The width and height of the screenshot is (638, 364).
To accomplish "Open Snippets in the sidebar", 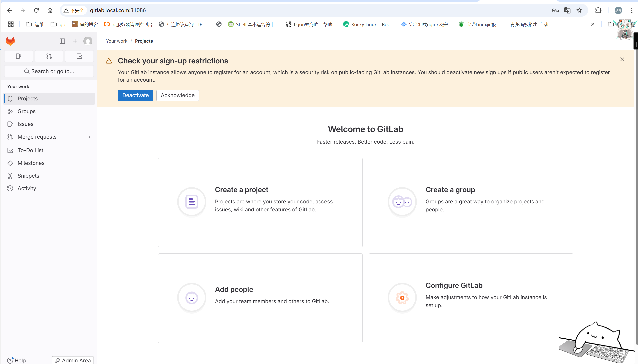I will point(49,176).
